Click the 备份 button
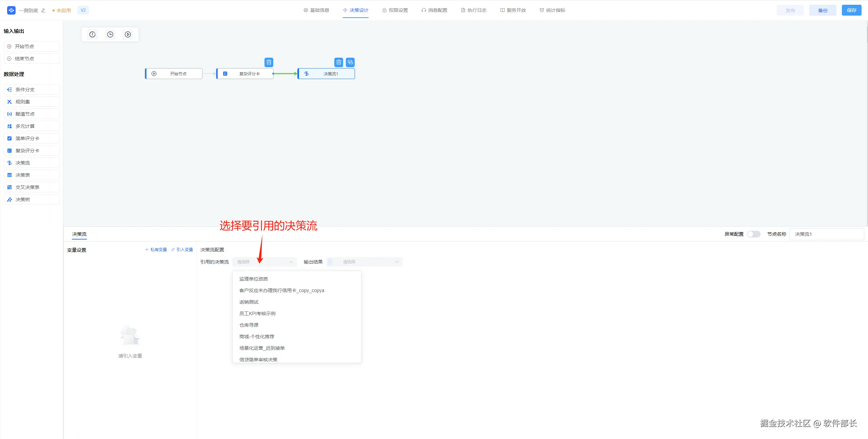This screenshot has width=868, height=439. 823,10
